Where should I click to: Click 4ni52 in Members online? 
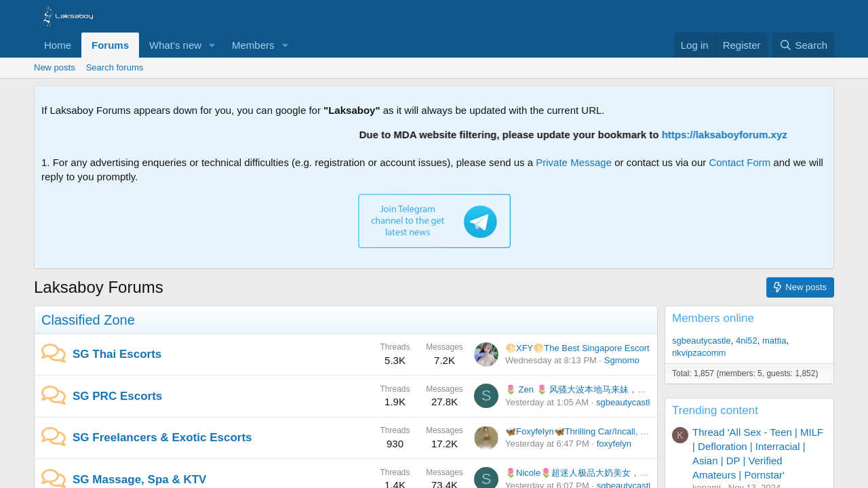747,341
